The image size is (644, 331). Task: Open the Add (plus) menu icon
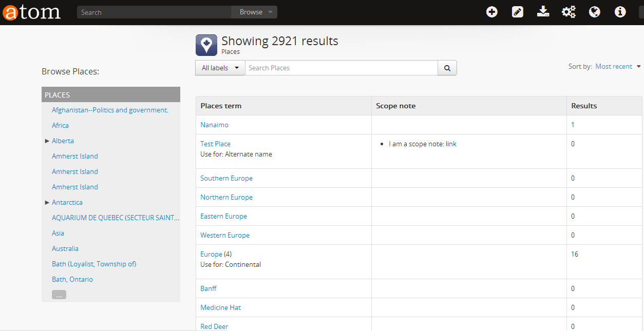(x=492, y=12)
